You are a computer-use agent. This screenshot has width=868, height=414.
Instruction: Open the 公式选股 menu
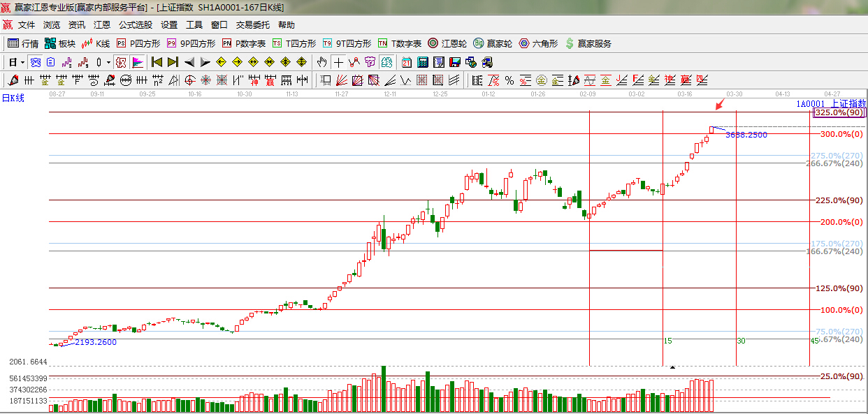coord(135,25)
